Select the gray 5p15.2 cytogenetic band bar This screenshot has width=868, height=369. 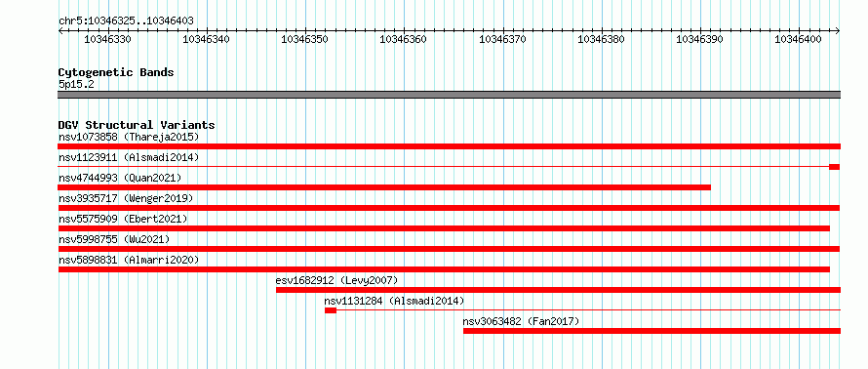tap(449, 95)
